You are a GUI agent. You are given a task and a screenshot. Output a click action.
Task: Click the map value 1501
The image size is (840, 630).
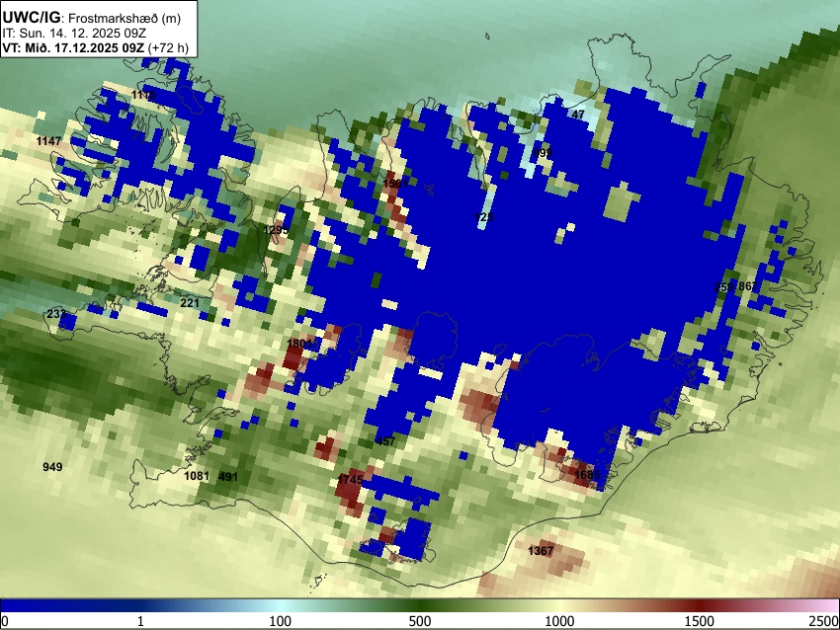point(395,184)
